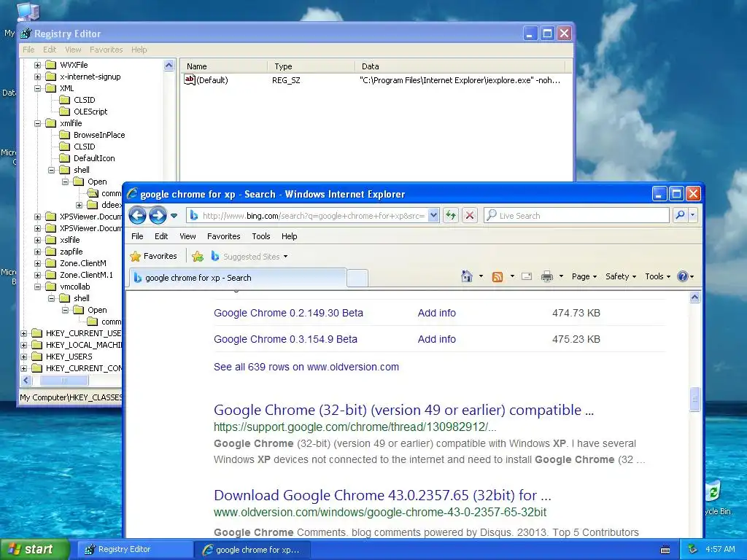Click the registry tree horizontal scrollbar thumb

64,381
